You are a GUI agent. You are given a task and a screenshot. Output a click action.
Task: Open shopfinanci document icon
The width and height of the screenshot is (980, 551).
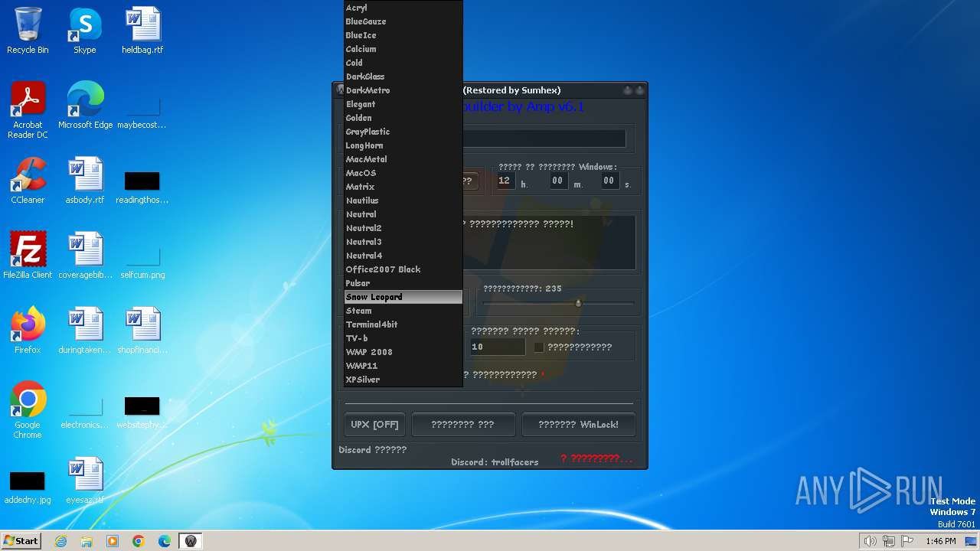142,331
